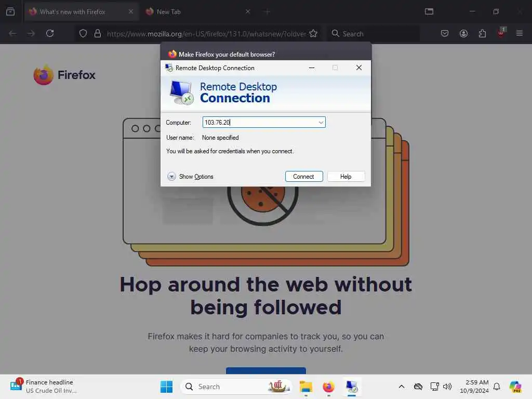This screenshot has width=532, height=399.
Task: Click the blue button below page text
Action: click(266, 370)
